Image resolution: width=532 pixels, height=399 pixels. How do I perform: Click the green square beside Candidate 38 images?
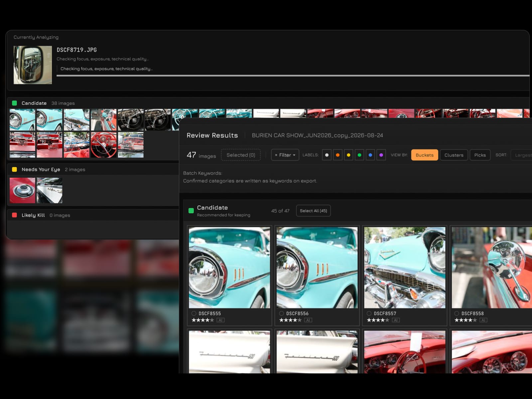click(15, 103)
